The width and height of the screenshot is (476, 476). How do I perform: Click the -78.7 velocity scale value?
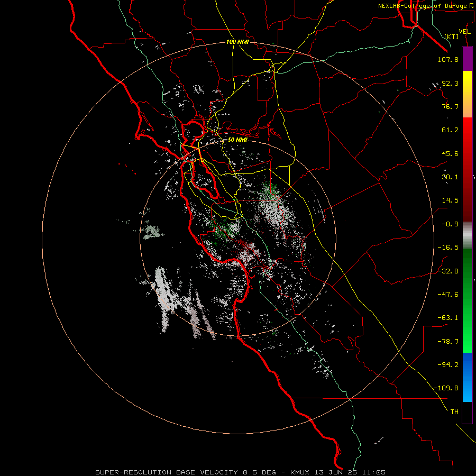point(448,342)
